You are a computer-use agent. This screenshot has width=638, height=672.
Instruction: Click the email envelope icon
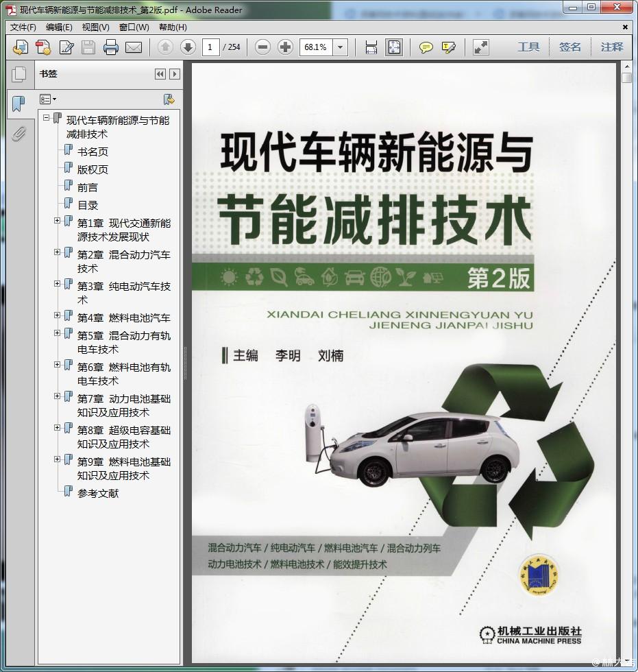point(133,47)
